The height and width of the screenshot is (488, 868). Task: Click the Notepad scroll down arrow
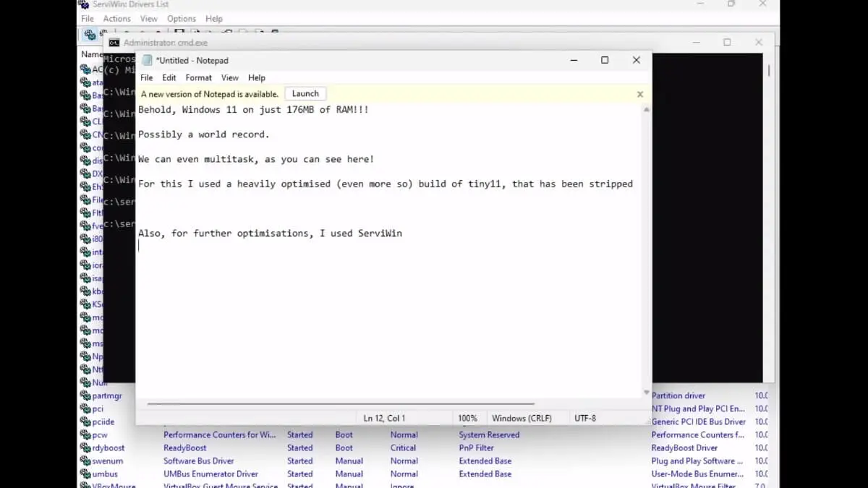tap(646, 393)
